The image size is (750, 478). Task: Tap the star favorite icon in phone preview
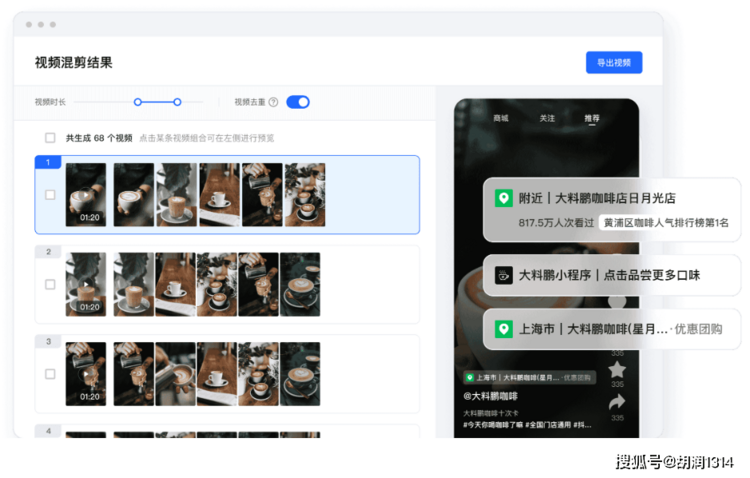617,370
